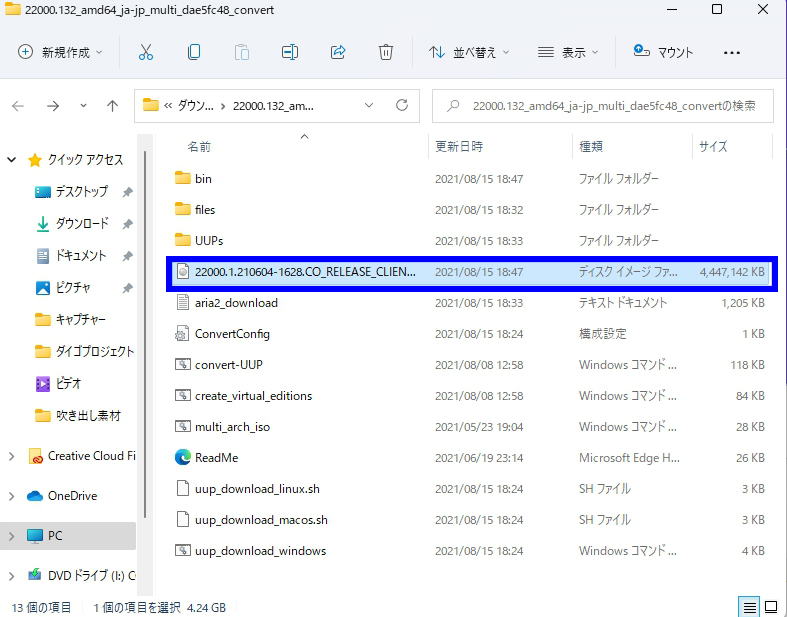Expand the Creative Cloud Files node
The height and width of the screenshot is (617, 787).
pyautogui.click(x=11, y=456)
